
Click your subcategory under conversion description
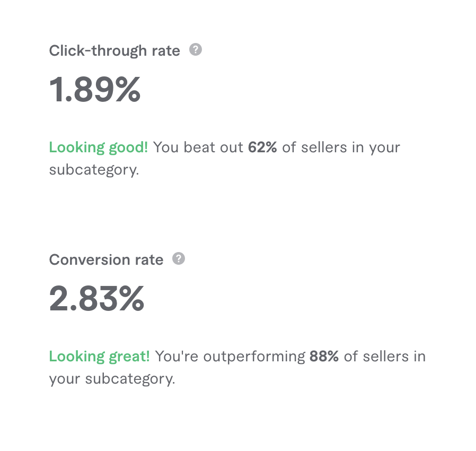(112, 379)
